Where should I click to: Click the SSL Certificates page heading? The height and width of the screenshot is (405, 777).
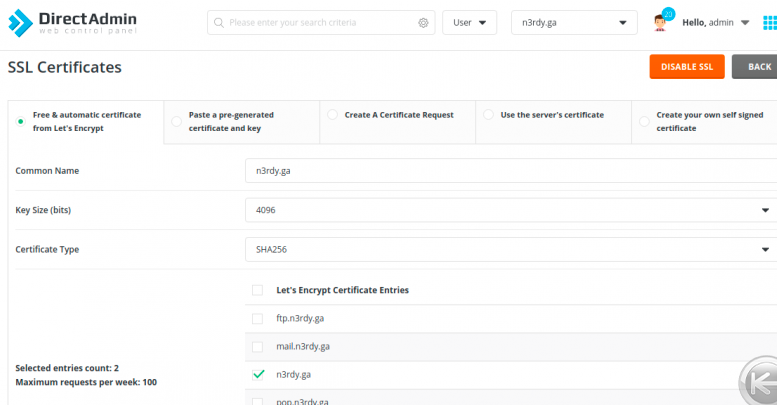pos(64,67)
